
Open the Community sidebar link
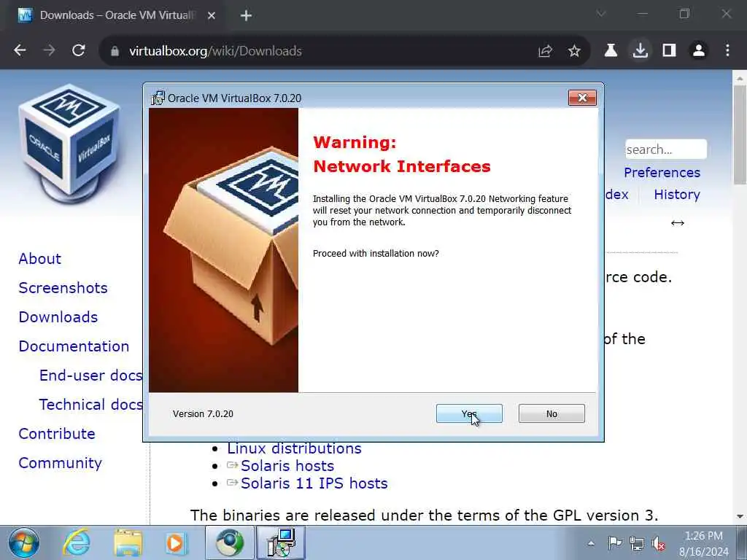(60, 463)
